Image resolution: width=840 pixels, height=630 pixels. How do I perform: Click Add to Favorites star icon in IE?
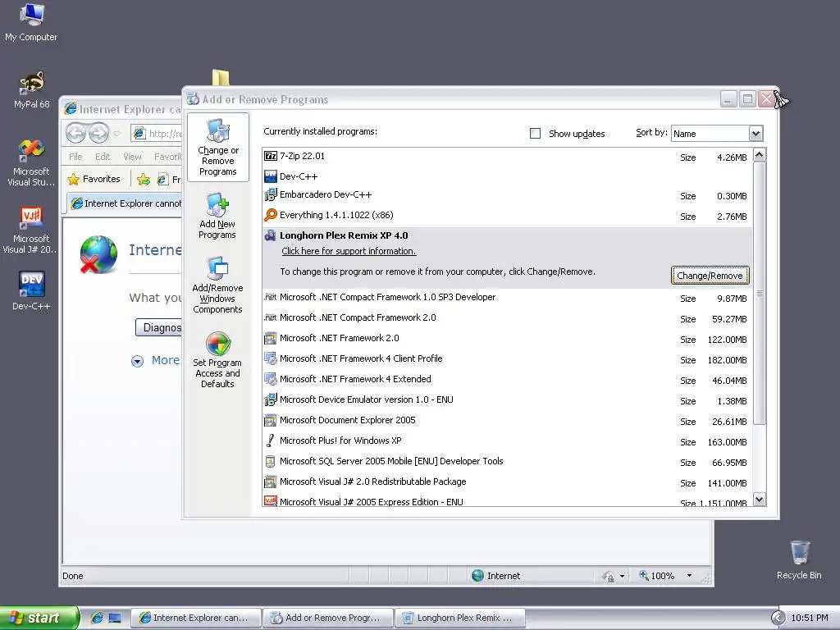pos(143,180)
